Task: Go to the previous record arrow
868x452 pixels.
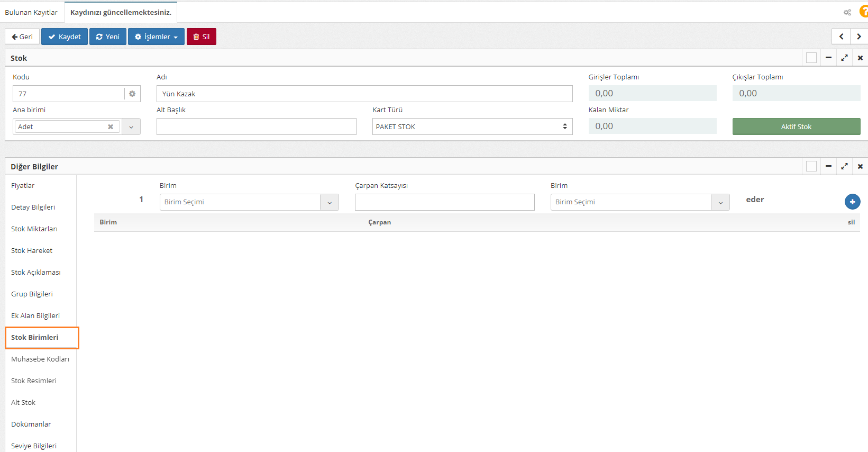Action: pos(841,37)
